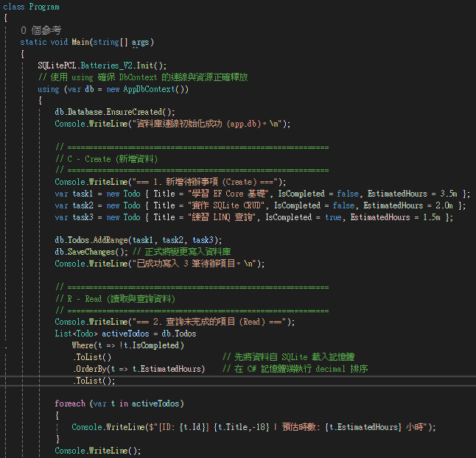Click "{t.EstimatedHours}" in the interpolated string
476x458 pixels.
363,427
